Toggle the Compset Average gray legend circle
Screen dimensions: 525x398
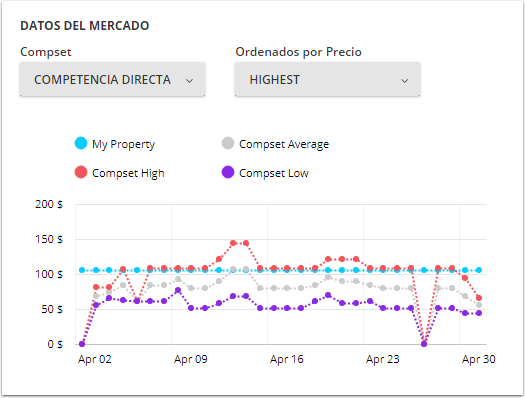pyautogui.click(x=228, y=143)
